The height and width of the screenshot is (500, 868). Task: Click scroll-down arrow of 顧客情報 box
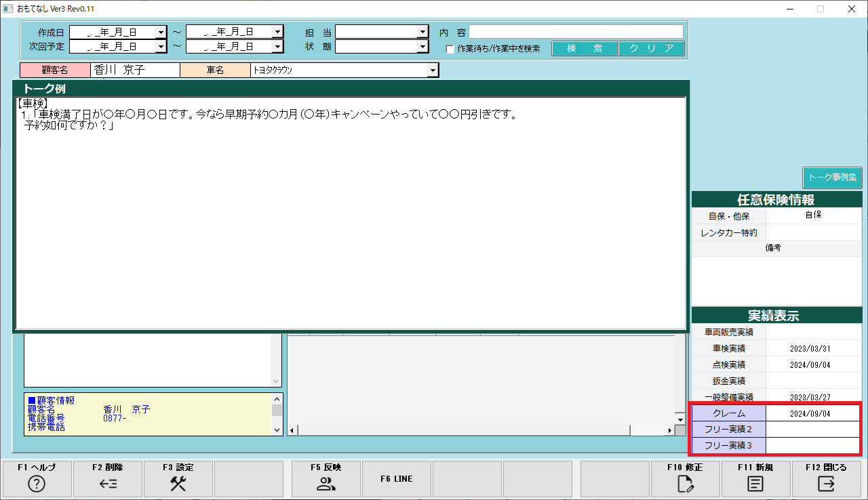click(277, 430)
